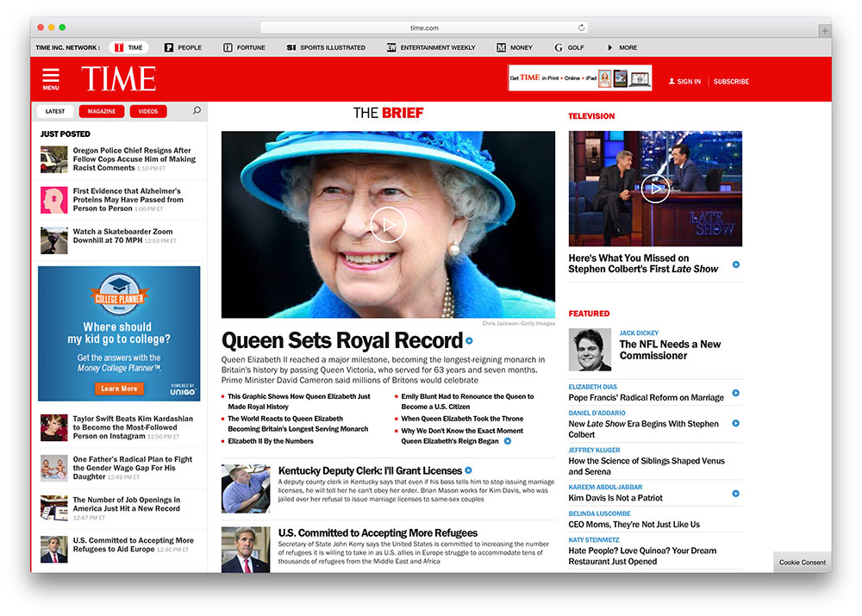Select the LATEST tab
The width and height of the screenshot is (862, 616).
55,111
